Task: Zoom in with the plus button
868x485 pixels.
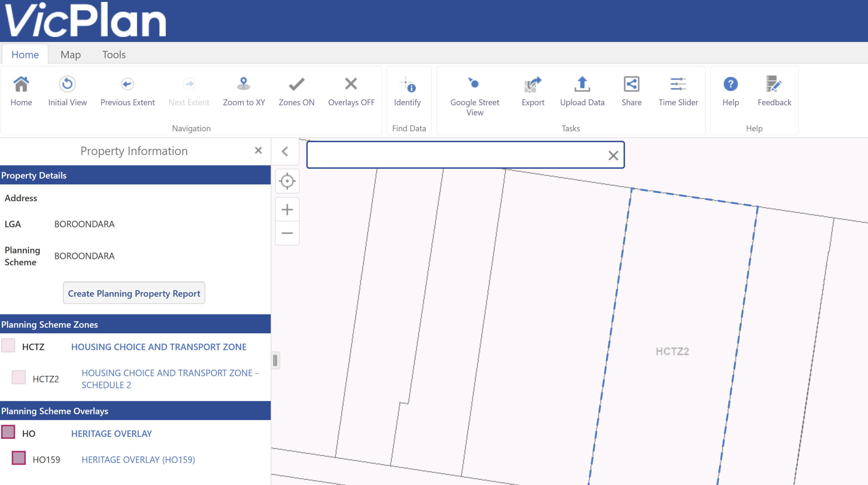Action: pyautogui.click(x=287, y=209)
